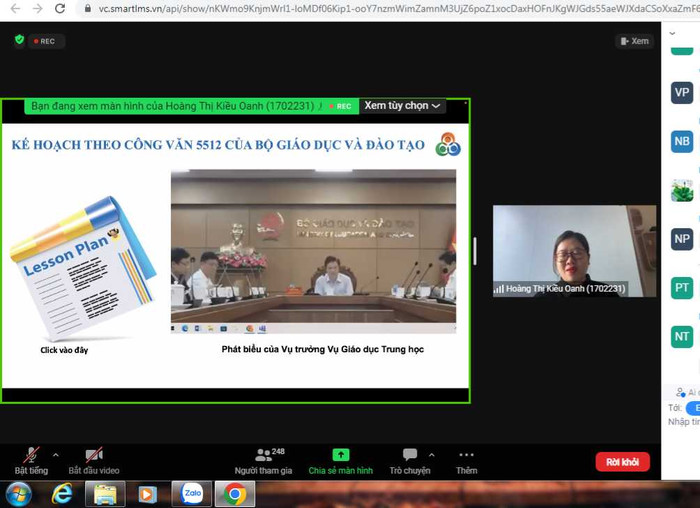Select participant VP avatar in list

[x=682, y=92]
